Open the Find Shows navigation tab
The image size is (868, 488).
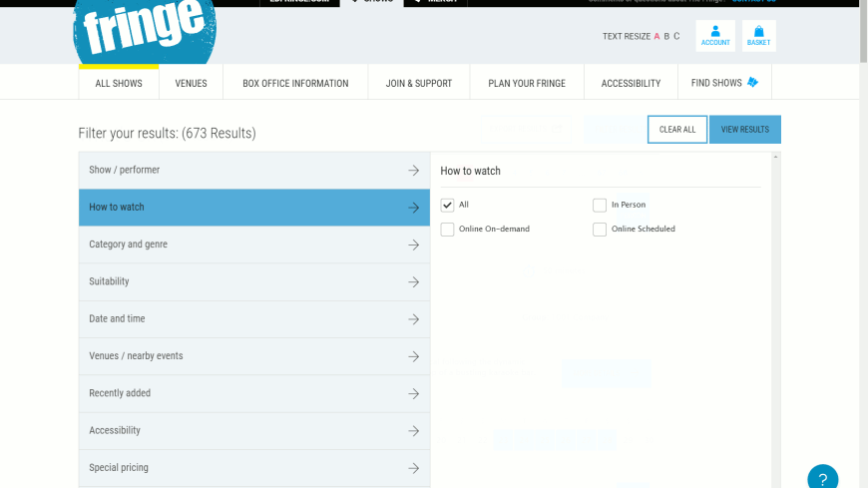pos(724,83)
